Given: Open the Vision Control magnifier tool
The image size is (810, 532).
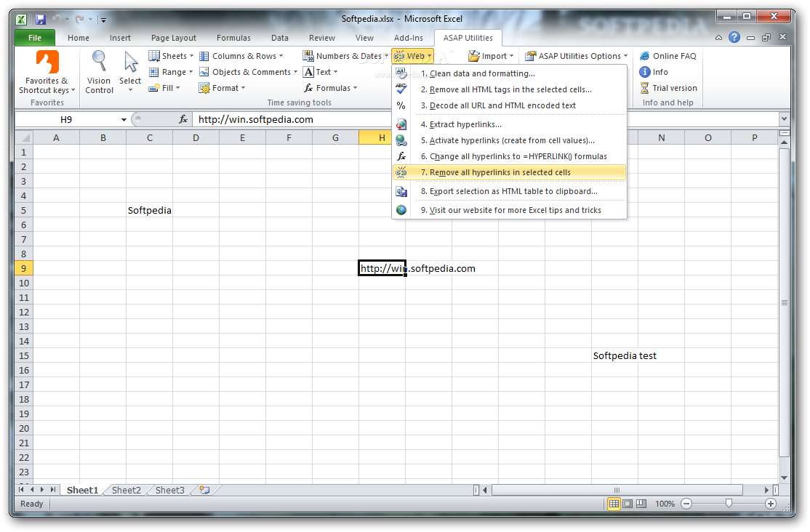Looking at the screenshot, I should (x=99, y=61).
